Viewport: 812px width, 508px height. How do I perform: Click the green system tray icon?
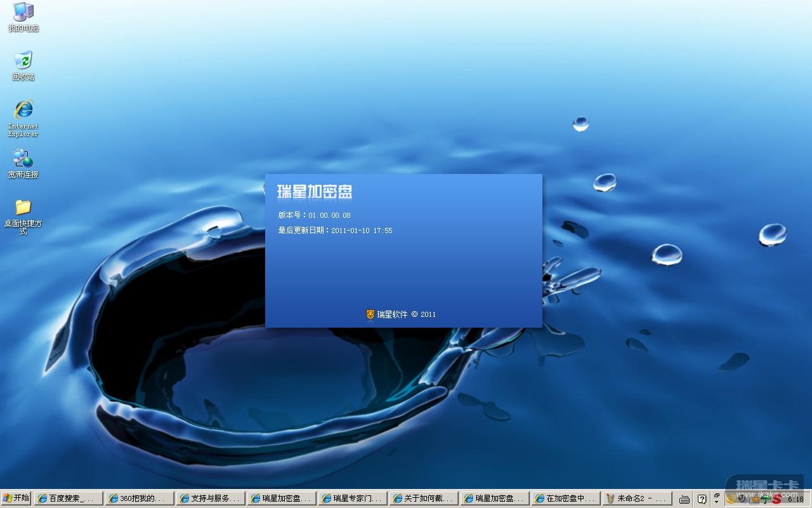point(766,499)
